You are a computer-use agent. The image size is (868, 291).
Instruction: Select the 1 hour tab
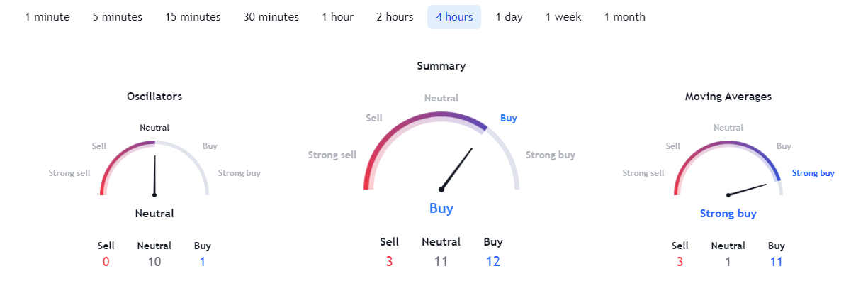pyautogui.click(x=337, y=17)
